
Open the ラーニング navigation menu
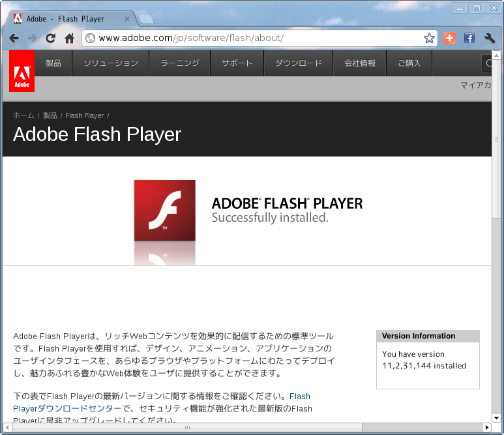click(180, 63)
